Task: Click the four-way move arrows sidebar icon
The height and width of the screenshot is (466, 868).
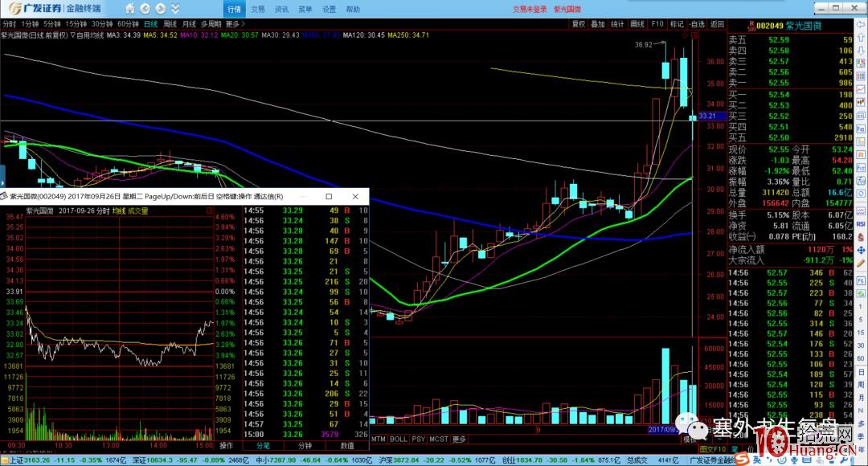Action: (862, 250)
